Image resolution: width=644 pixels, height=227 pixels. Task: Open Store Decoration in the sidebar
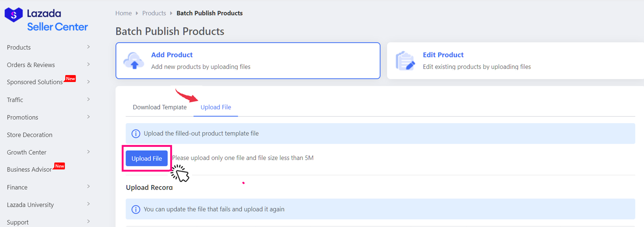[x=30, y=135]
